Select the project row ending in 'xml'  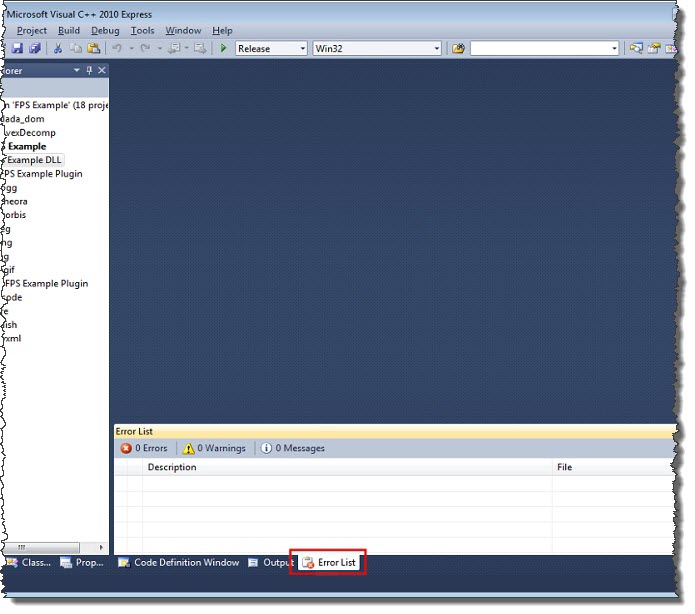pyautogui.click(x=12, y=338)
